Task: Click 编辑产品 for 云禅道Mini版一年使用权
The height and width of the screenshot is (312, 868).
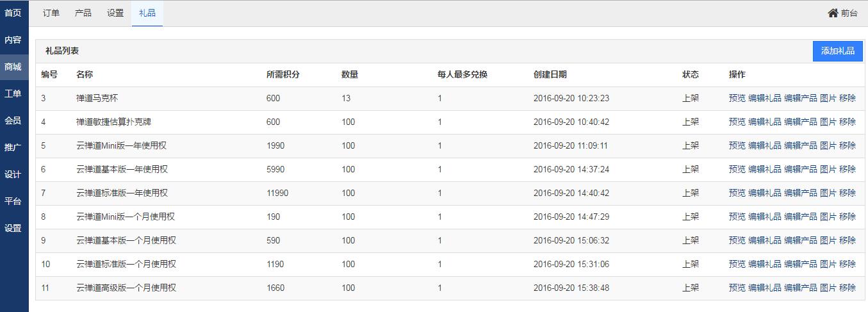Action: [x=800, y=145]
